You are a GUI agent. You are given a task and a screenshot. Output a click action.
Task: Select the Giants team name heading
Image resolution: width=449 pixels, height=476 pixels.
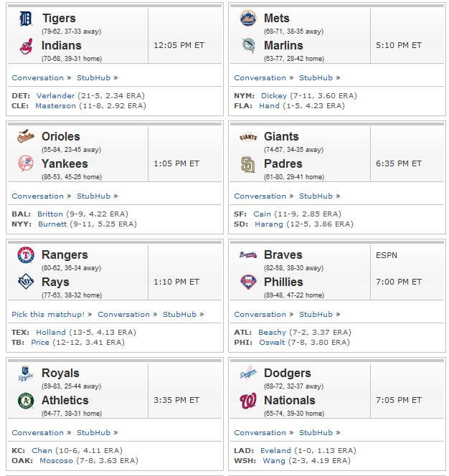pos(281,136)
